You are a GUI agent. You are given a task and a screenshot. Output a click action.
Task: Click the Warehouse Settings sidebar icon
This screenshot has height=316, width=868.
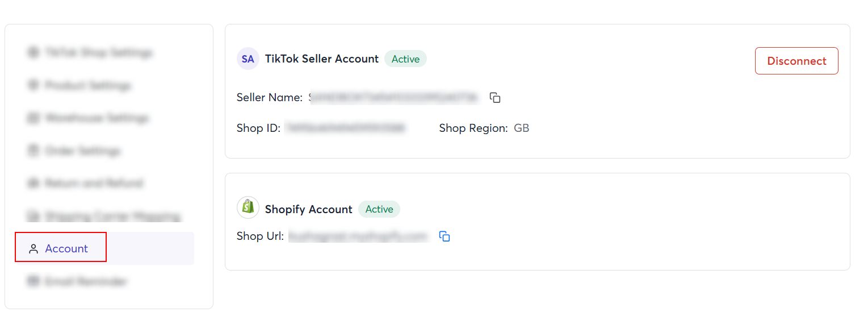tap(33, 118)
